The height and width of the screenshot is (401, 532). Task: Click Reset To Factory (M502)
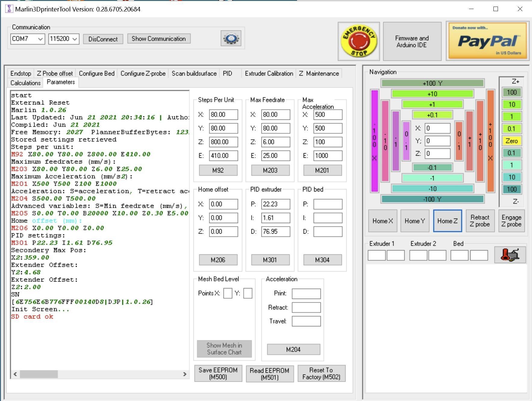coord(321,374)
